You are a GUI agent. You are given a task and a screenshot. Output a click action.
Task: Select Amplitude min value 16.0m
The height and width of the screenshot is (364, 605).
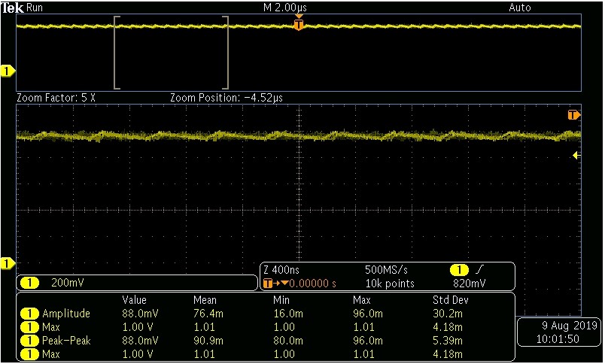click(288, 314)
